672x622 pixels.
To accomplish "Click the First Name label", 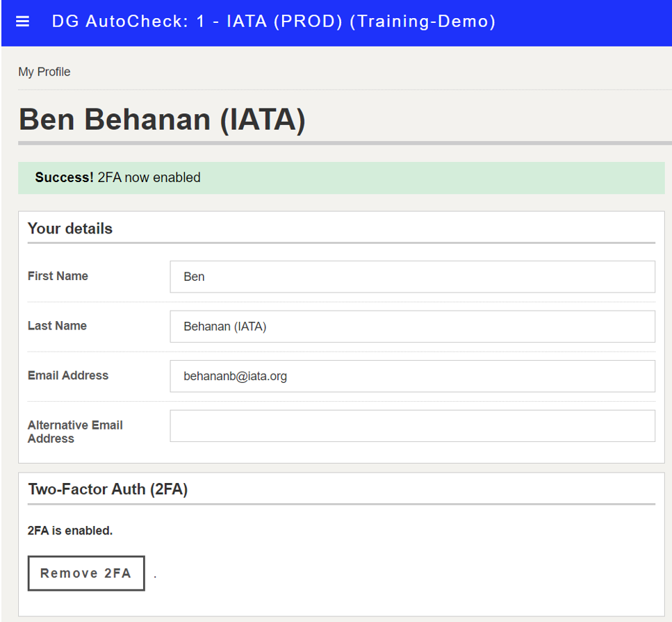I will coord(58,276).
